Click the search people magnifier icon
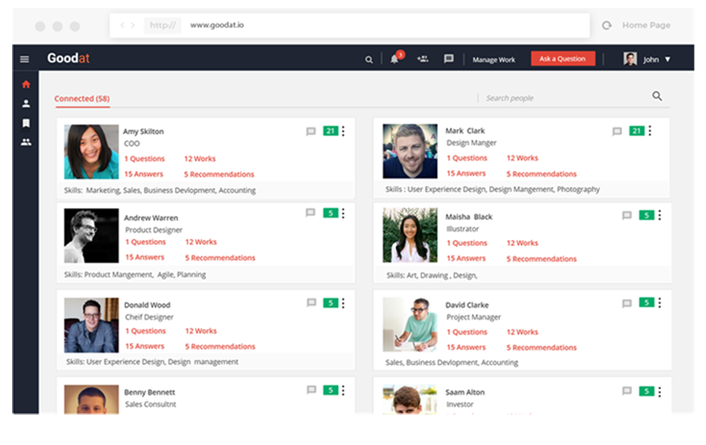Screen dimensions: 706x445 (x=657, y=96)
